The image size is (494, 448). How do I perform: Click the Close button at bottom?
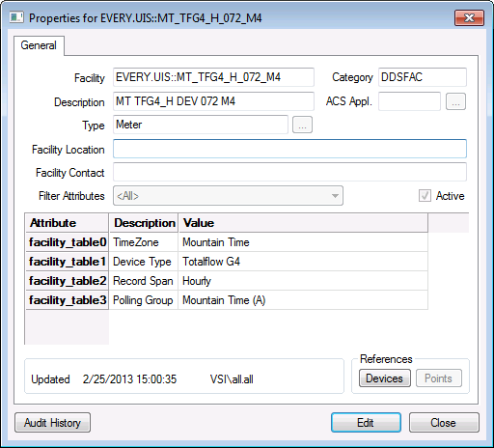pyautogui.click(x=444, y=423)
